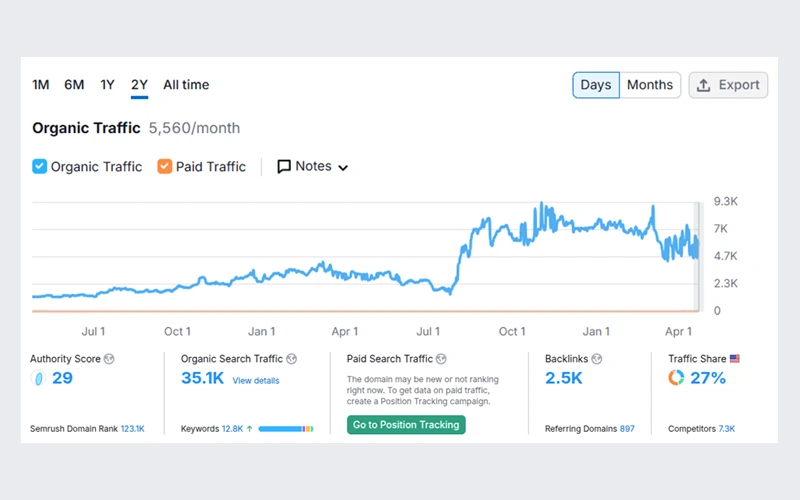Image resolution: width=800 pixels, height=500 pixels.
Task: Click the Export upload icon
Action: (704, 85)
